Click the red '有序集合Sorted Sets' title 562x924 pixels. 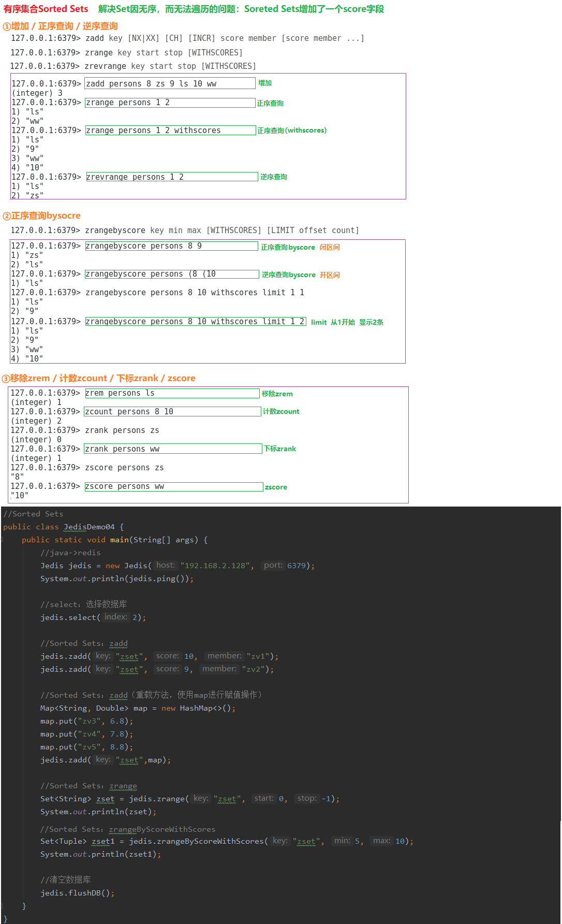[46, 9]
